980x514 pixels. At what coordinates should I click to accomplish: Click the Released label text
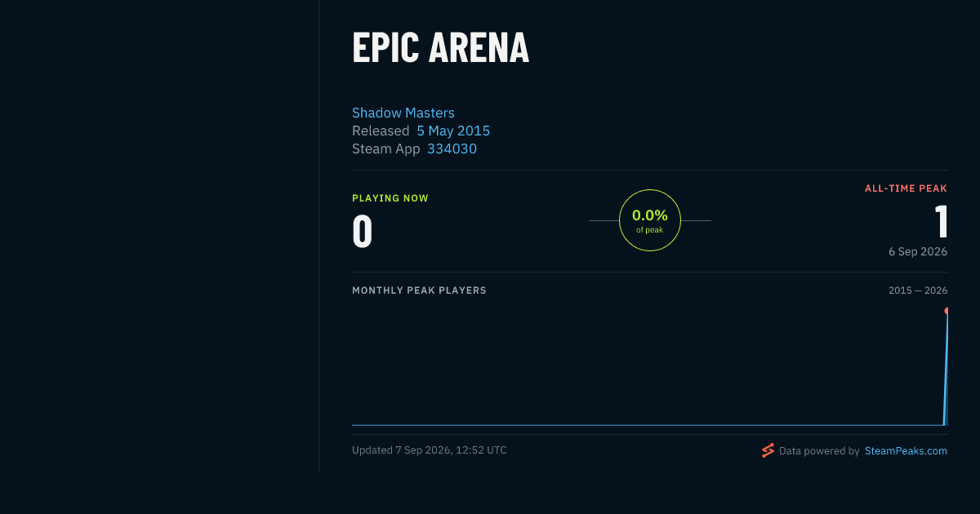tap(381, 131)
